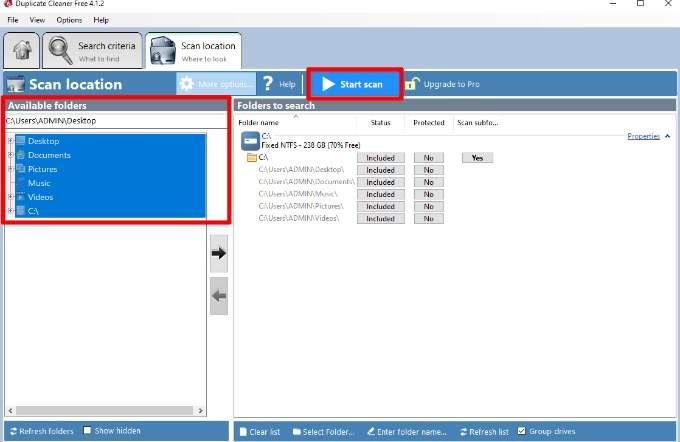
Task: Open the Home tab house icon
Action: [x=22, y=50]
